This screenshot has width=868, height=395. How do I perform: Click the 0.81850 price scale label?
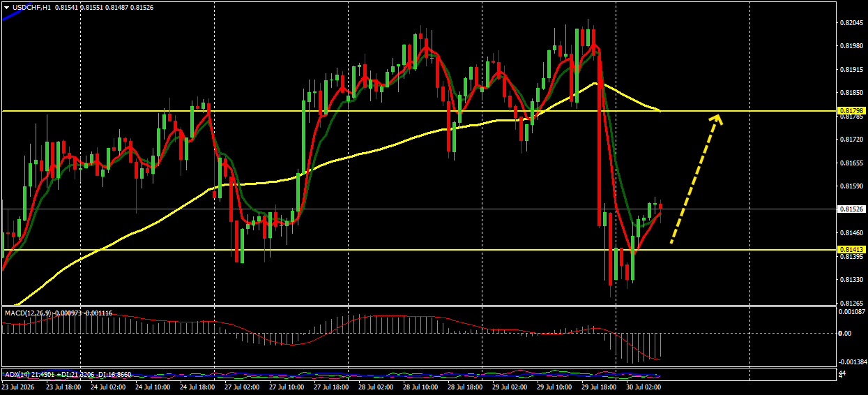(x=851, y=93)
